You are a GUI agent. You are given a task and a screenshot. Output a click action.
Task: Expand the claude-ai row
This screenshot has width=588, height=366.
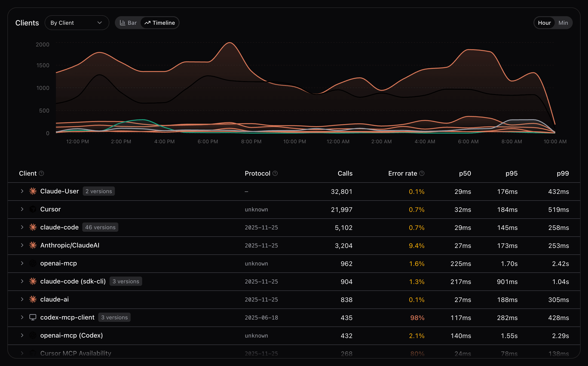(22, 299)
